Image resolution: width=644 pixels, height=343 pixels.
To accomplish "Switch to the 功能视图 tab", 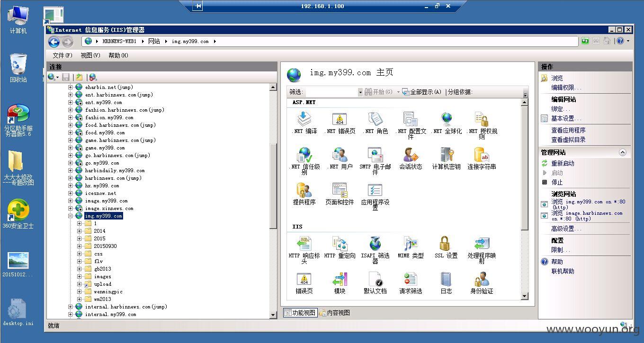I will click(x=300, y=313).
